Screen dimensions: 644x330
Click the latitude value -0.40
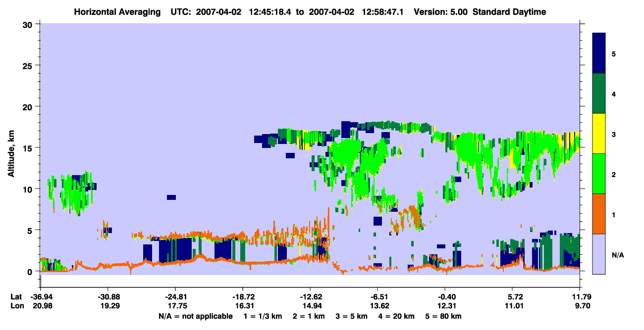click(x=445, y=297)
